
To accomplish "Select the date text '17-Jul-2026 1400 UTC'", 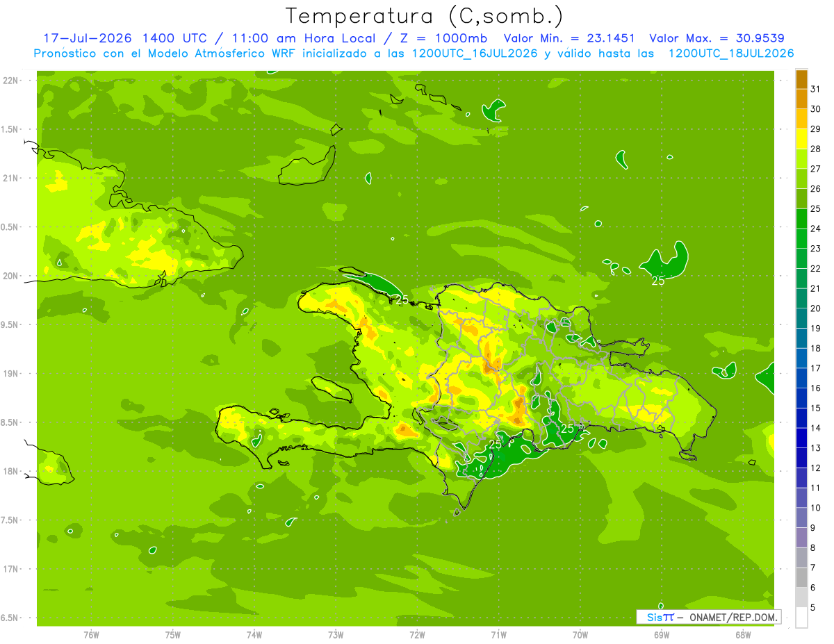I will [124, 38].
